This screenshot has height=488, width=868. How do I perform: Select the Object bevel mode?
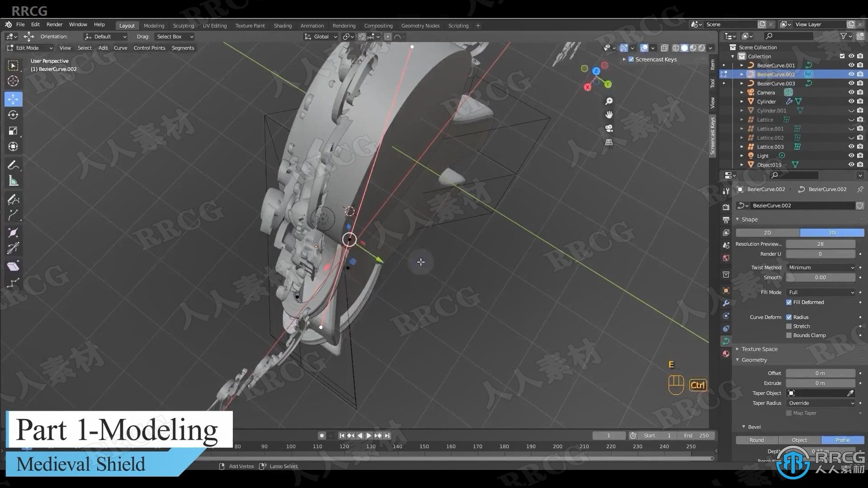[799, 440]
